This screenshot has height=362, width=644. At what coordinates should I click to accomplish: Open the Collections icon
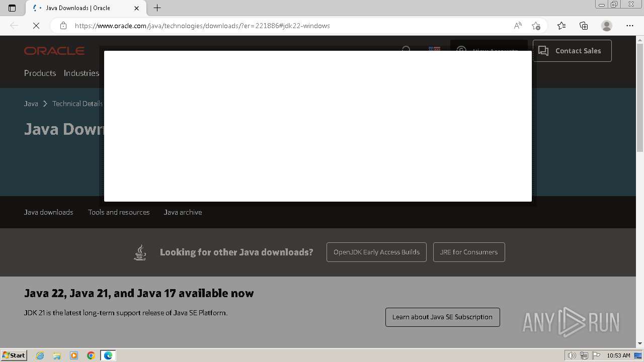tap(584, 26)
